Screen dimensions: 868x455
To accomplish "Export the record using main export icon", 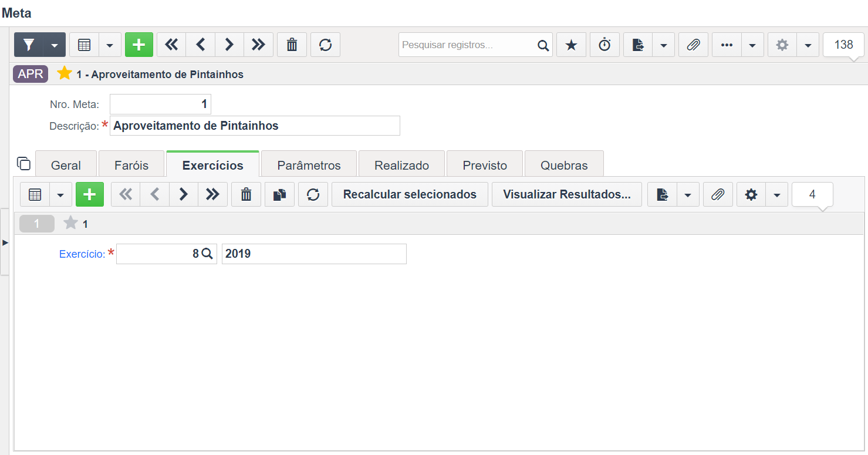I will pos(638,45).
